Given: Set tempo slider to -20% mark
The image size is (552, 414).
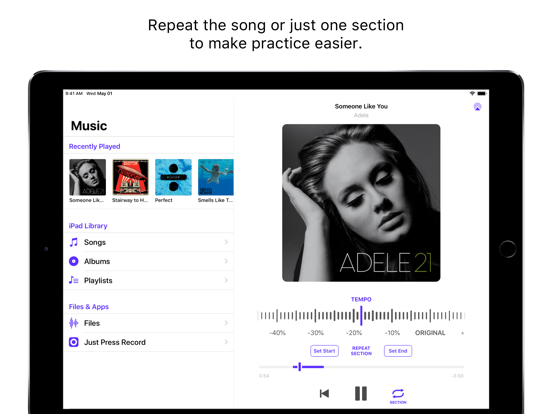Looking at the screenshot, I should coord(353,316).
